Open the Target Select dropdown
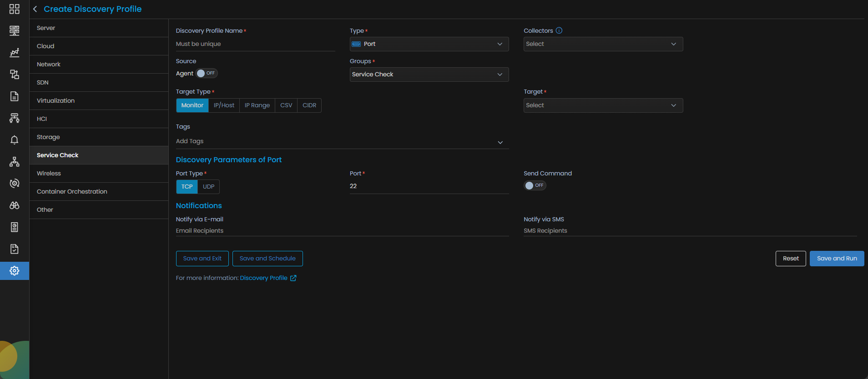The width and height of the screenshot is (868, 379). point(603,105)
